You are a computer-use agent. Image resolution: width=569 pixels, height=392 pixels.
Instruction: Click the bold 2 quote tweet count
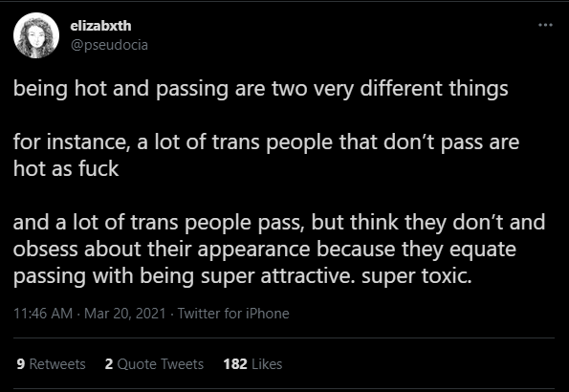point(109,364)
